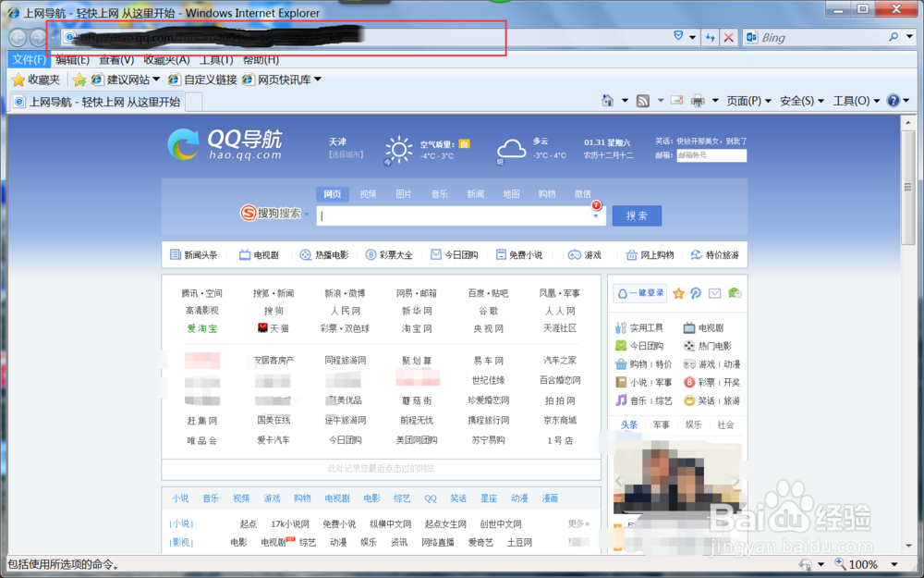Open the 自定义链接 favorites bar item
The width and height of the screenshot is (924, 578).
point(202,80)
